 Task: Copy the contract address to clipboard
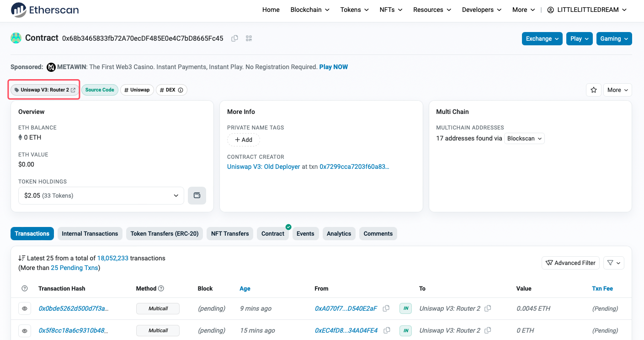(234, 38)
